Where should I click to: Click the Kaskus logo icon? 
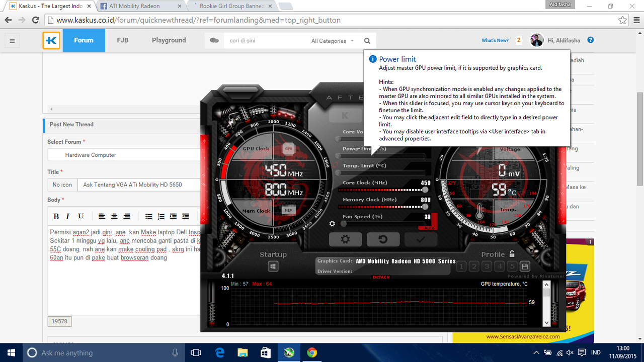tap(51, 41)
